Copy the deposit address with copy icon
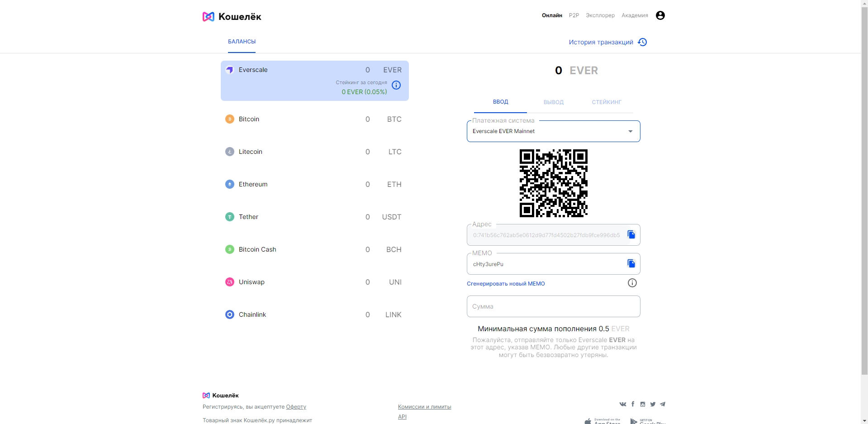Viewport: 868px width, 424px height. click(x=631, y=234)
